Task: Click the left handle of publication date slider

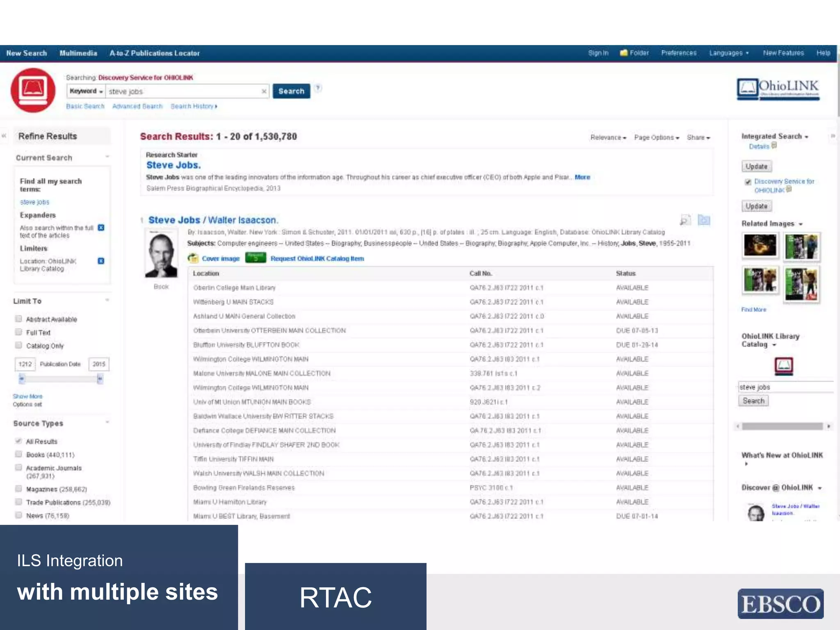Action: pos(22,379)
